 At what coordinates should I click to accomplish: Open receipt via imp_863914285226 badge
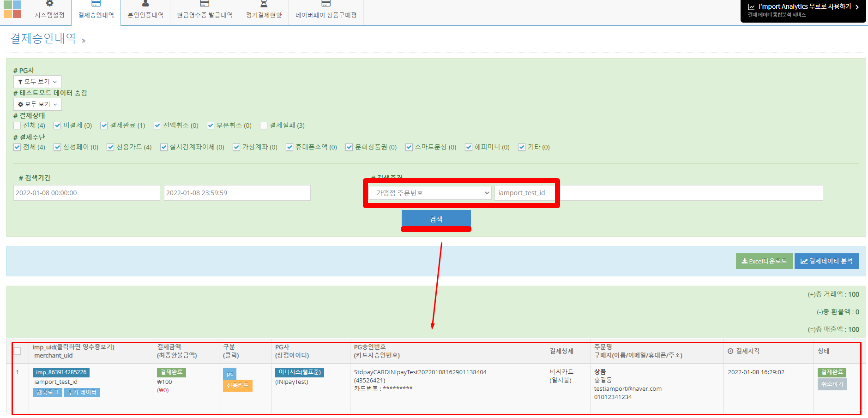pos(61,372)
